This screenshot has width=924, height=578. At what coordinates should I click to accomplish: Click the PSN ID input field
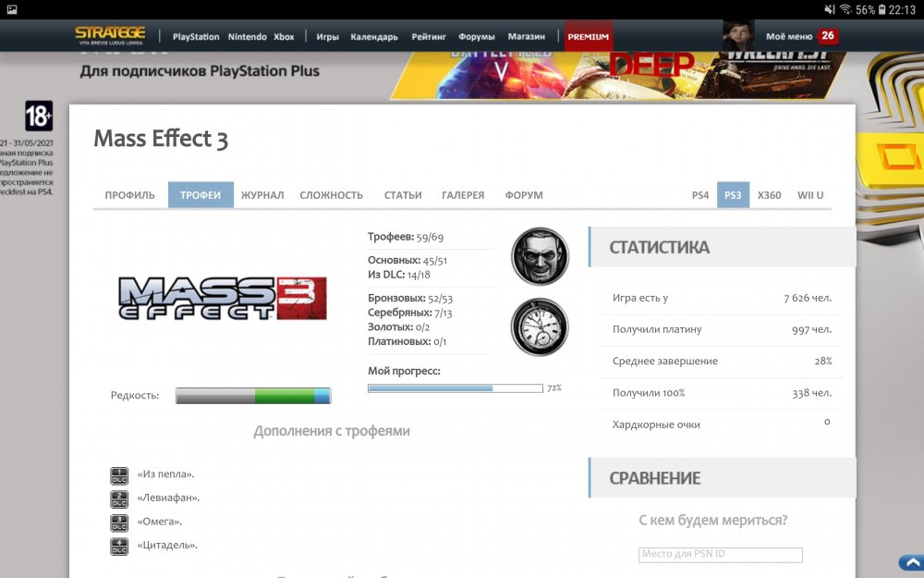(720, 555)
